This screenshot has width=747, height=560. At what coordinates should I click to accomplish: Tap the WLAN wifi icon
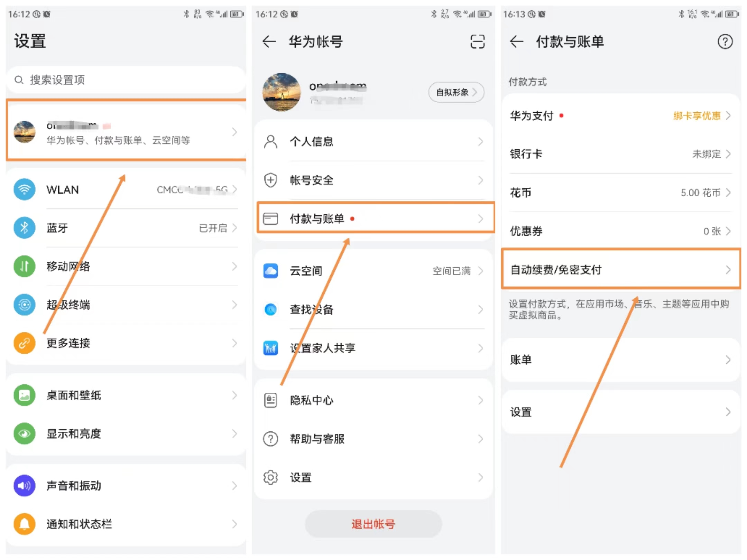(x=24, y=189)
